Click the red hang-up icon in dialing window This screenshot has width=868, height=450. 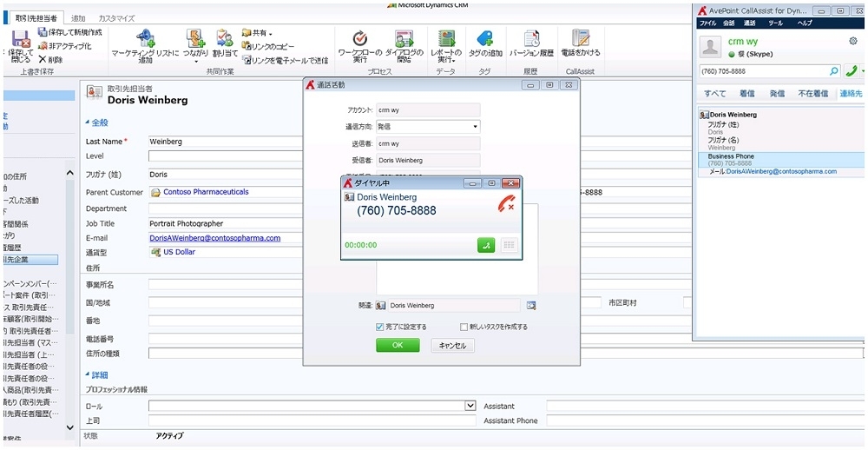point(505,202)
